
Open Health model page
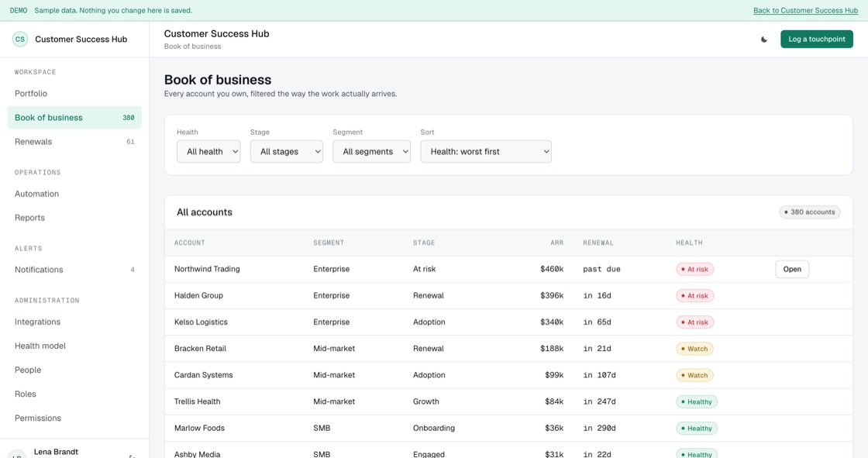point(74,346)
